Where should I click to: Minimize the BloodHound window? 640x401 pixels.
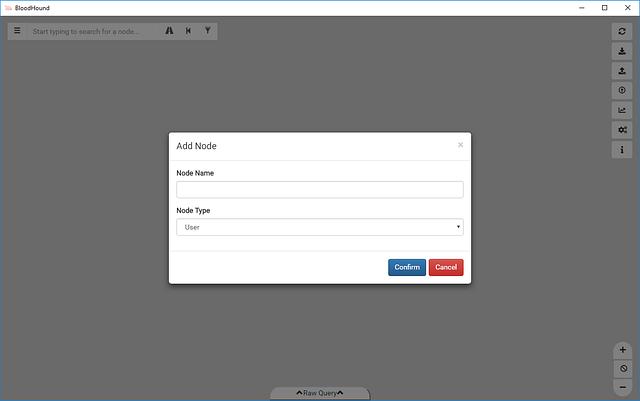point(582,8)
